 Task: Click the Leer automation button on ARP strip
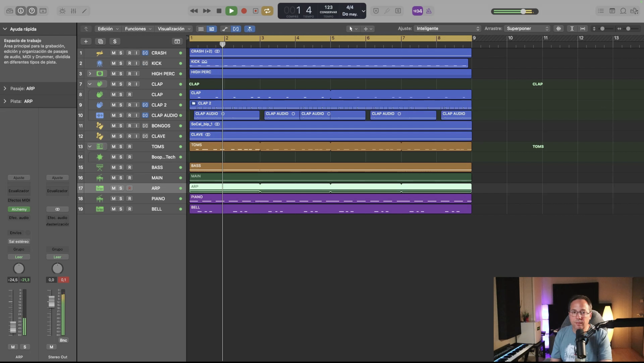[x=19, y=257]
